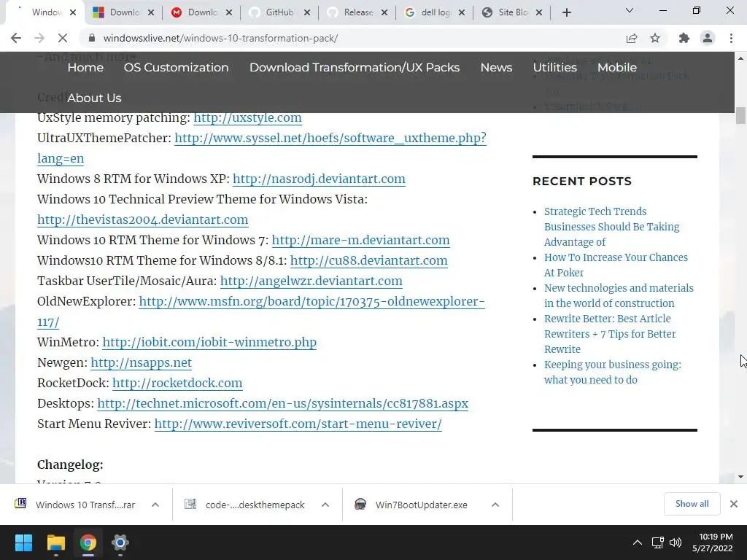Click the address bar URL

tap(220, 38)
